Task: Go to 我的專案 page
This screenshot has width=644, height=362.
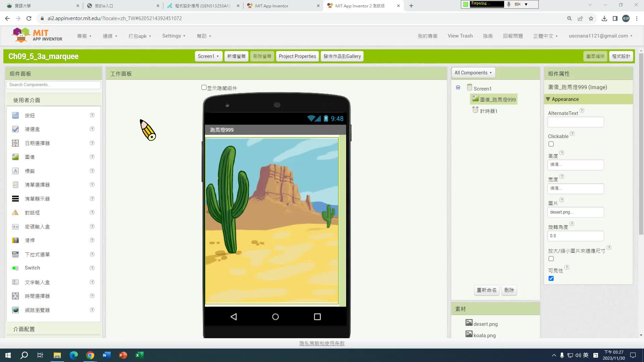Action: [x=427, y=36]
